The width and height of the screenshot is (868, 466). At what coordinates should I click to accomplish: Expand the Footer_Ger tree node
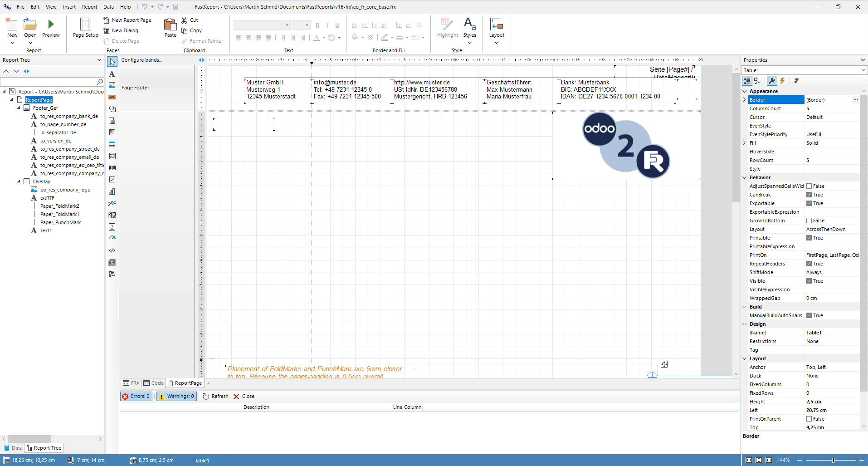[x=19, y=108]
